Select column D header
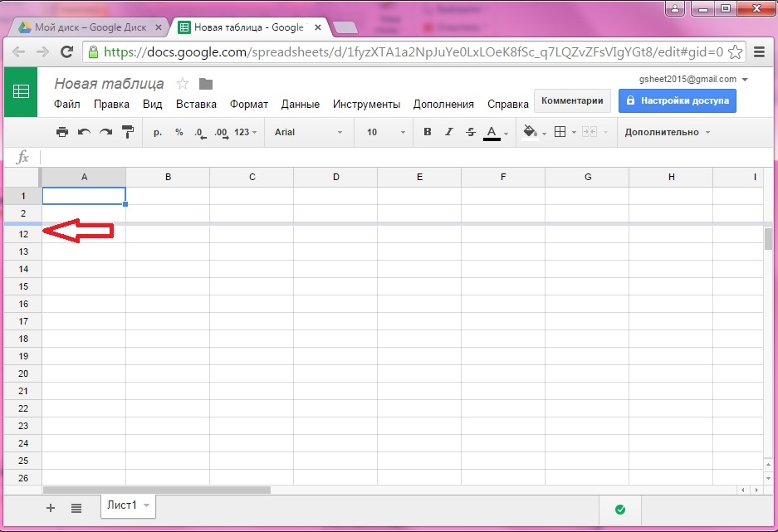Screen dimensions: 778x532 335,177
